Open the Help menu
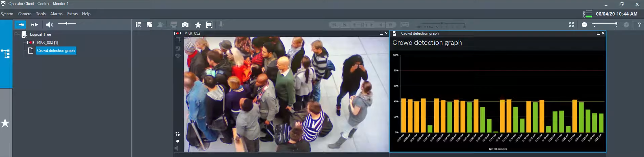 [x=86, y=14]
